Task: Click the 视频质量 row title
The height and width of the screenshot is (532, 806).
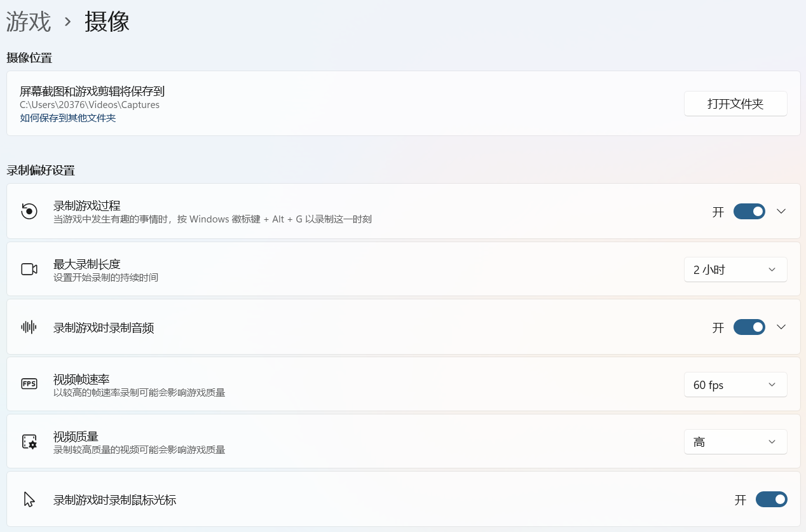Action: 76,437
